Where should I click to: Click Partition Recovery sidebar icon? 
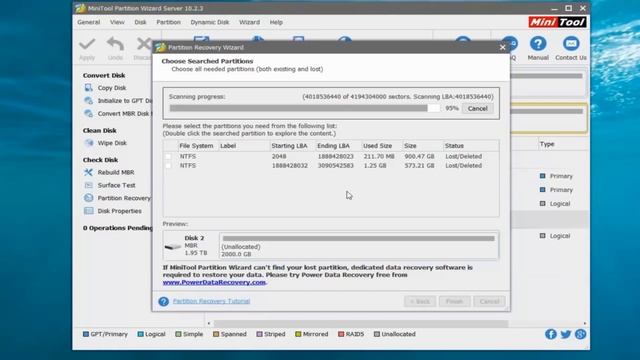tap(89, 198)
